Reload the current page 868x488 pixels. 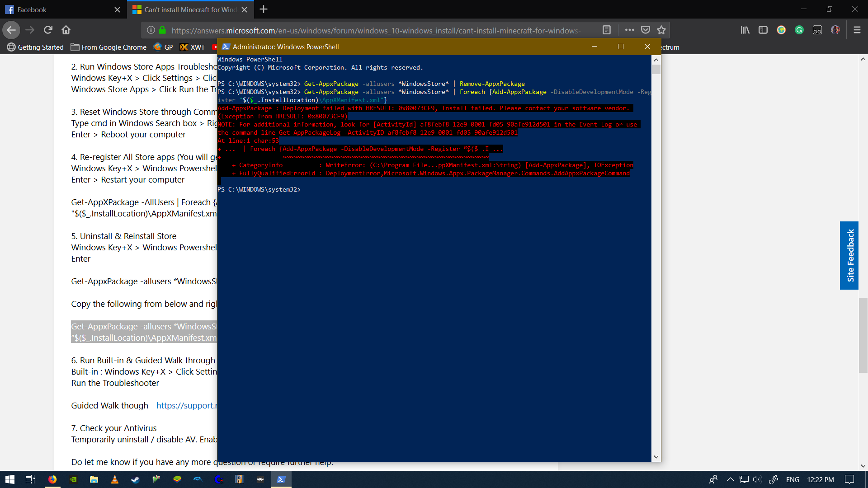click(48, 30)
